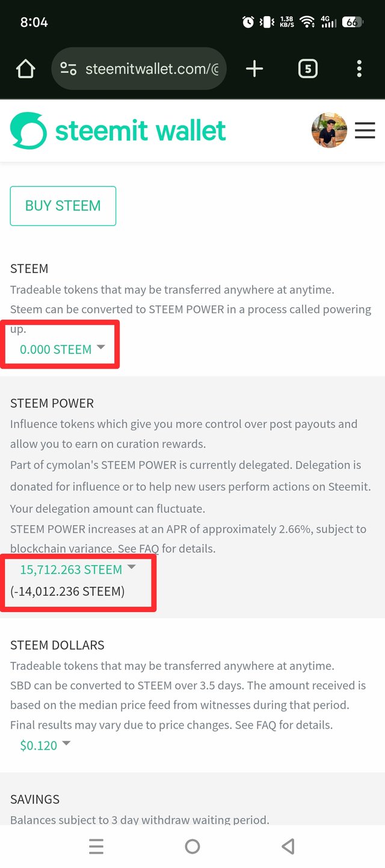Tap the delegated (-14,012.236 STEEM) amount

click(67, 591)
